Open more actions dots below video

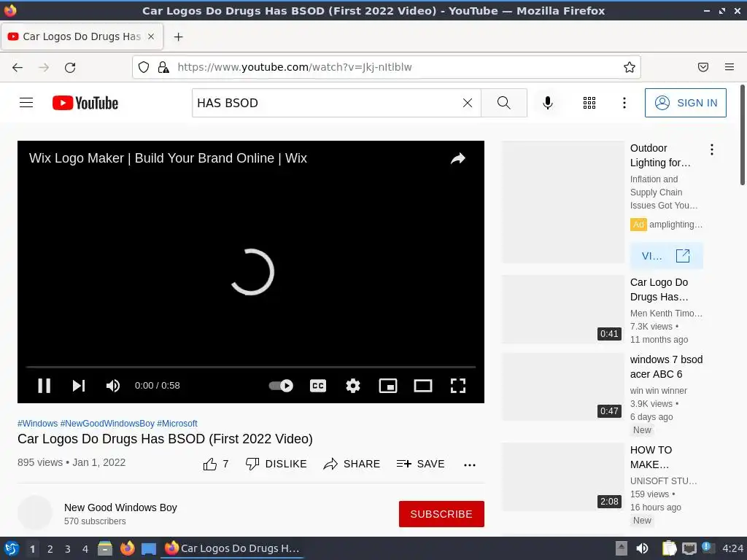click(x=470, y=464)
